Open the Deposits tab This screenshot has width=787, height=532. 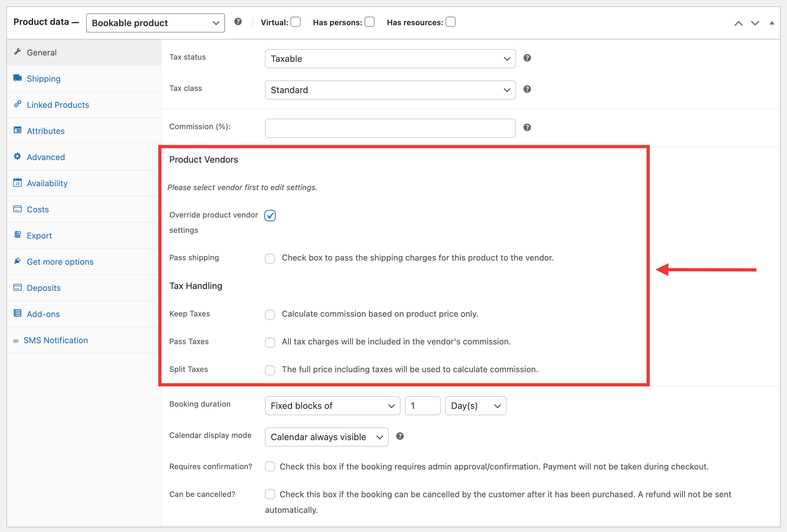(44, 288)
